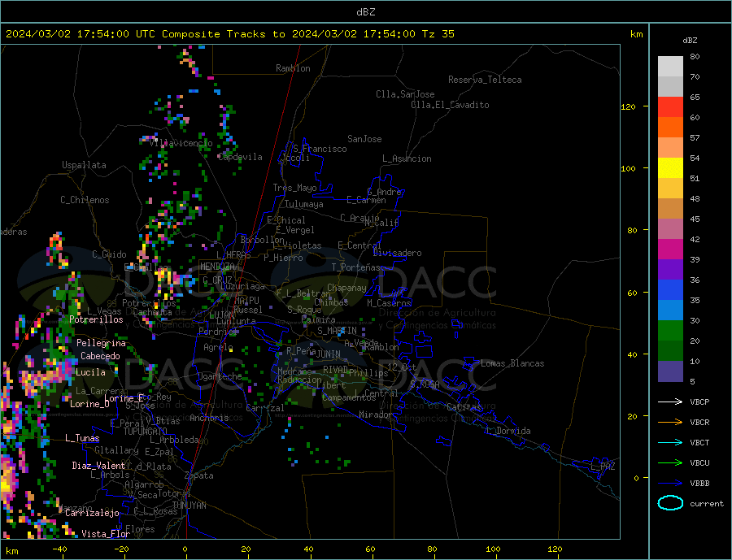Select the light blue 30-35 dBZ swatch
This screenshot has width=732, height=560.
point(670,310)
